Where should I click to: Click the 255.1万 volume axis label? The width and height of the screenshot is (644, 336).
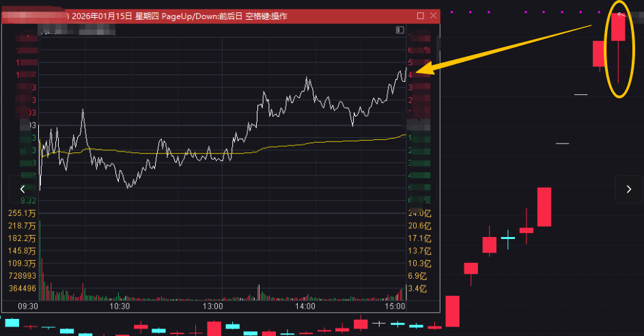click(x=23, y=212)
